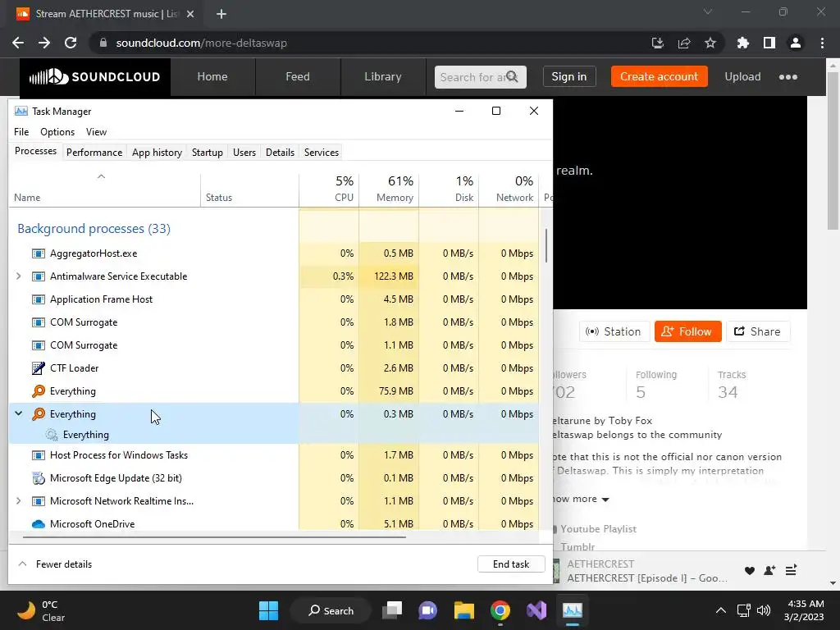Switch to the App history tab
Viewport: 840px width, 630px height.
click(157, 152)
